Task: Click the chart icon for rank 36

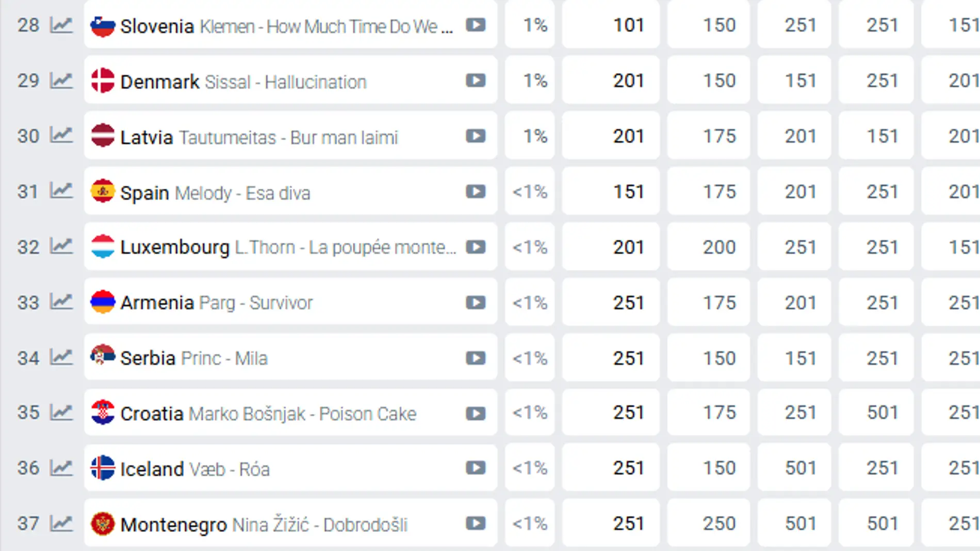Action: [61, 468]
